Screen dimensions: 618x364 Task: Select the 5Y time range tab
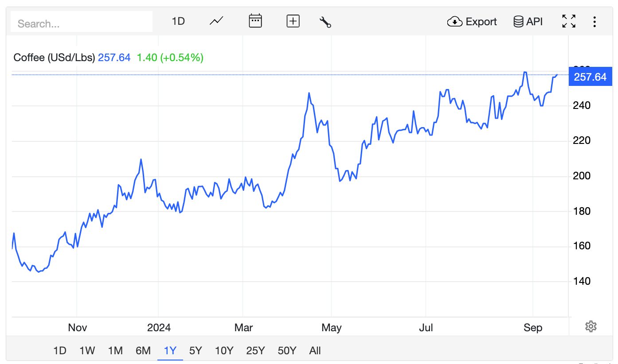pos(196,351)
